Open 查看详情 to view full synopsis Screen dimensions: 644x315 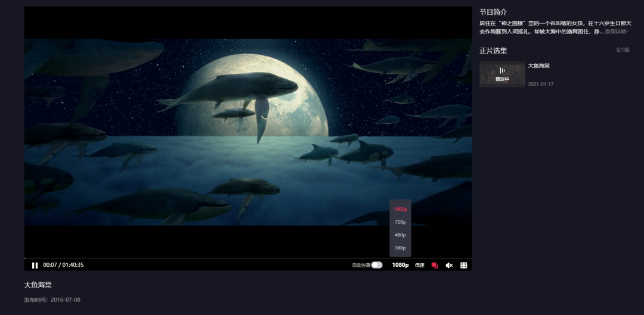tap(617, 32)
